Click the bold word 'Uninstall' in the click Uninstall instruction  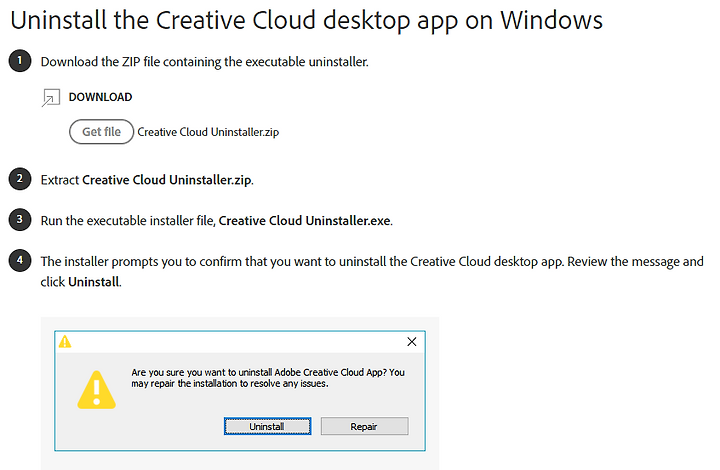[94, 282]
